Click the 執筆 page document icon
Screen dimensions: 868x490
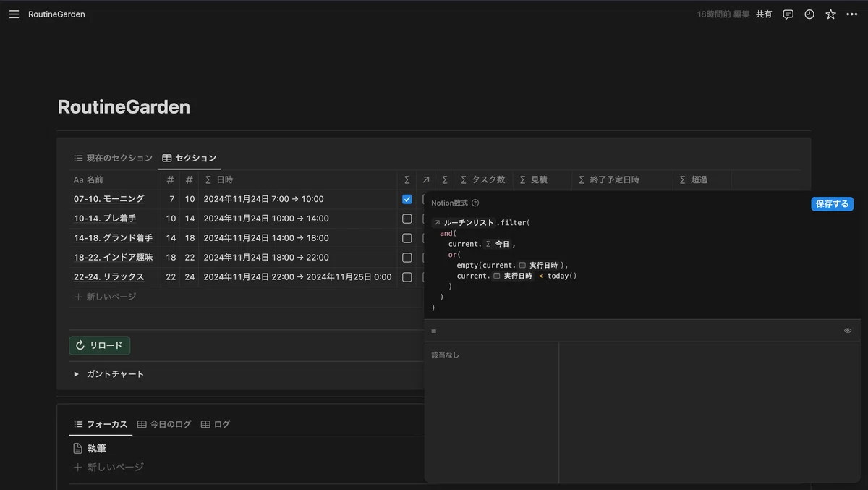pos(78,449)
